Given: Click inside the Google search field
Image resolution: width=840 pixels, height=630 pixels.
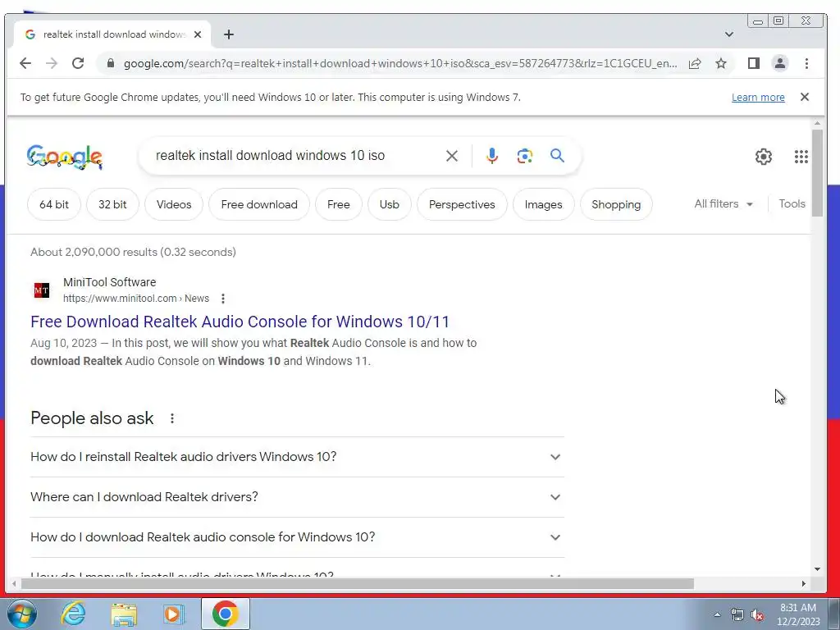Looking at the screenshot, I should (x=294, y=156).
